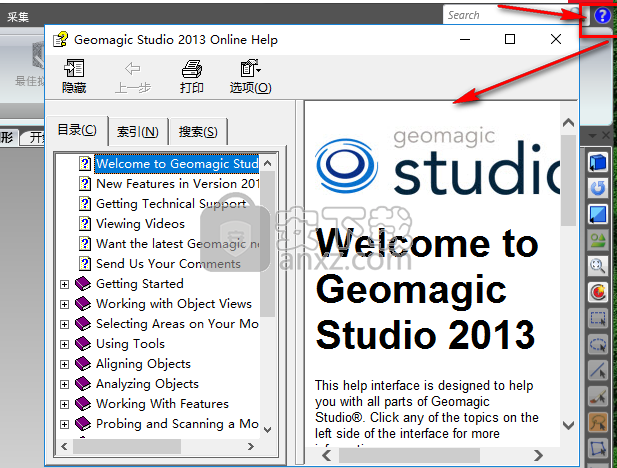Click contents tree scroll right arrow
617x468 pixels.
pos(251,446)
